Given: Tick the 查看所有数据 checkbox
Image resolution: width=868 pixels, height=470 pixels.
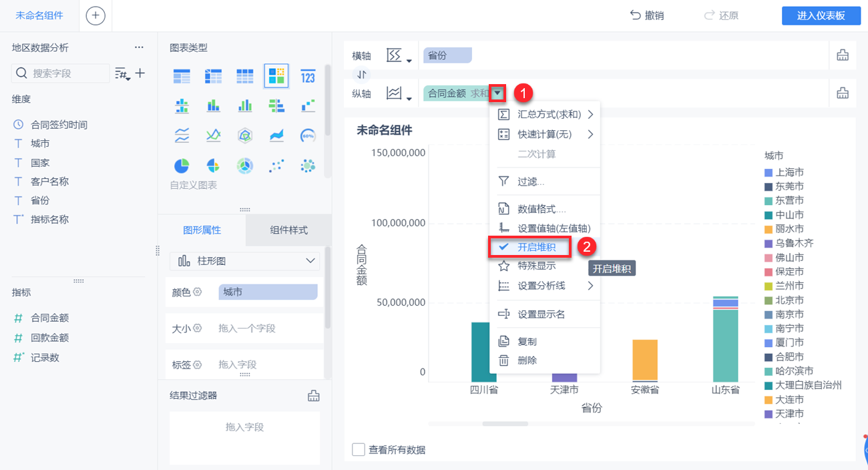Looking at the screenshot, I should 359,449.
